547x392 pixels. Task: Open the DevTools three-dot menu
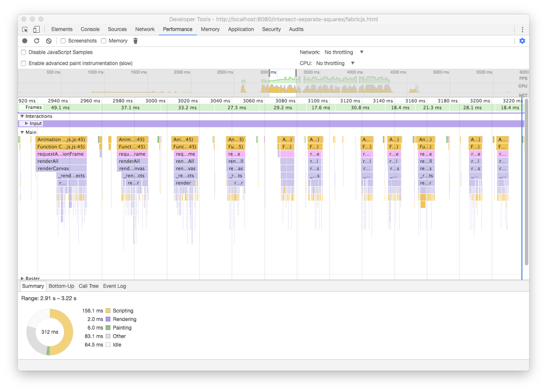pyautogui.click(x=522, y=29)
